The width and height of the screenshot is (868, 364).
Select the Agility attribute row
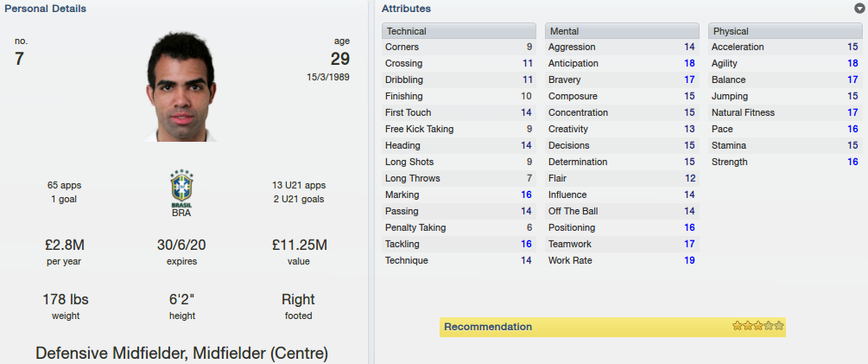pyautogui.click(x=785, y=63)
